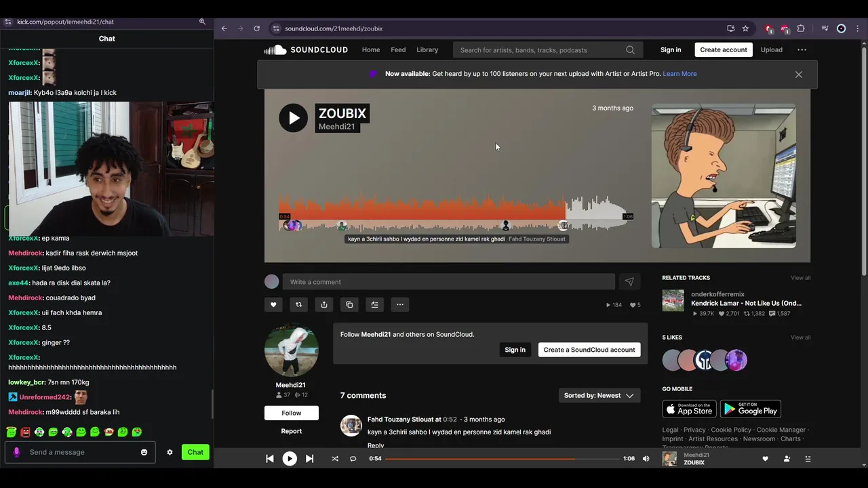The width and height of the screenshot is (868, 488).
Task: Bookmark the page with the star icon
Action: coord(745,28)
